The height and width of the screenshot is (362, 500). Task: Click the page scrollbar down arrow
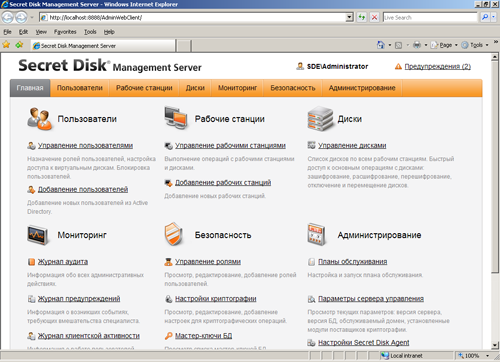495,345
